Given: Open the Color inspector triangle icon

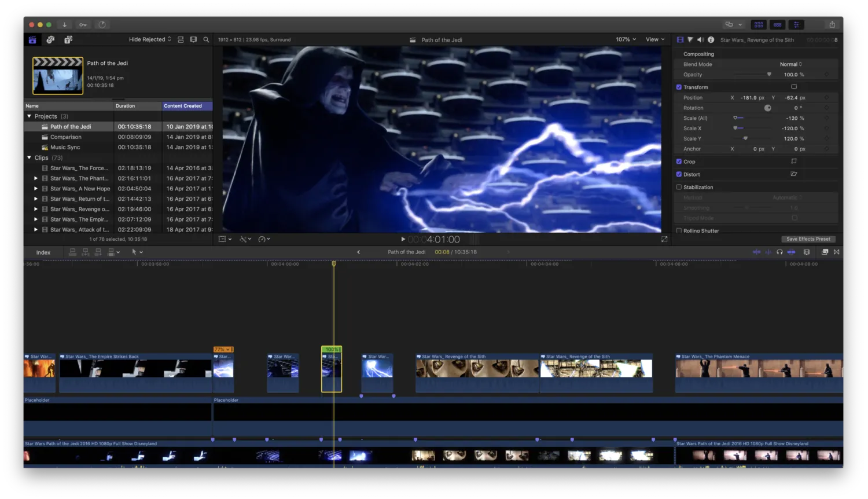Looking at the screenshot, I should click(690, 40).
